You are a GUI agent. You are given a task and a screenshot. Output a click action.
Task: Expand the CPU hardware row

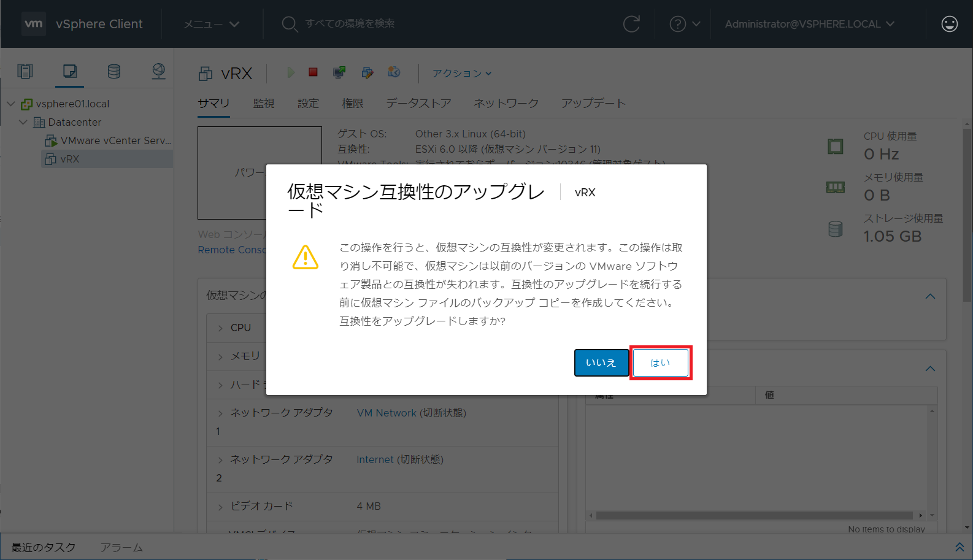(x=220, y=328)
